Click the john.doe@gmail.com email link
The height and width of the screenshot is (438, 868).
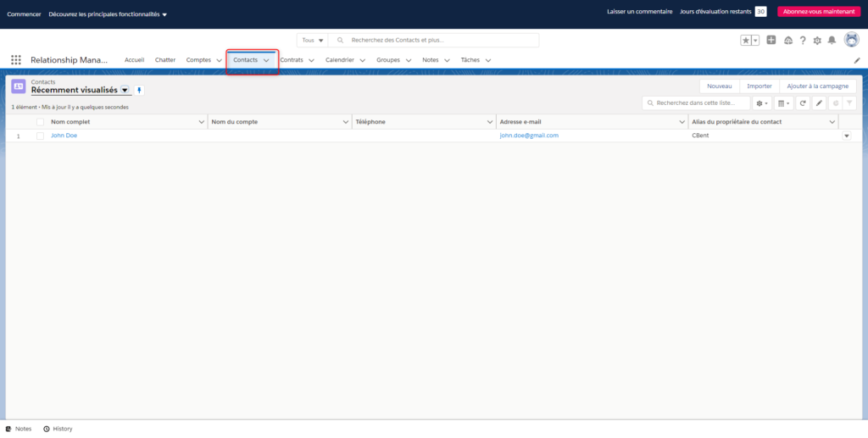point(529,136)
